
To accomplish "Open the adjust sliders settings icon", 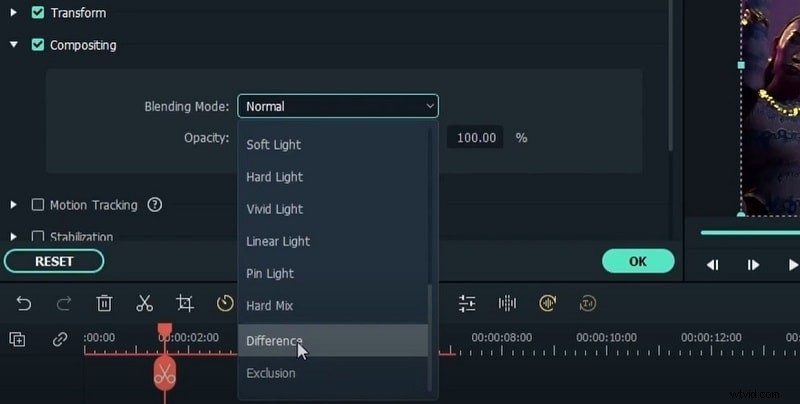I will click(467, 303).
